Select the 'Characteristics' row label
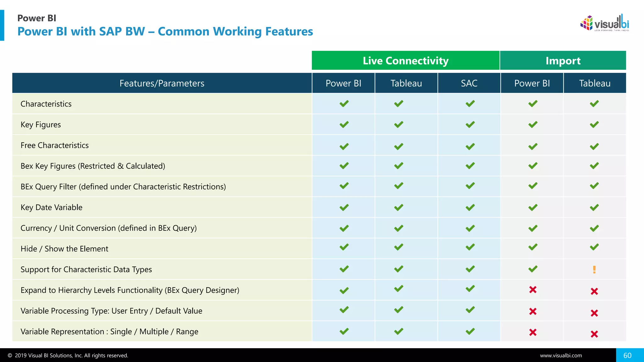Image resolution: width=644 pixels, height=362 pixels. [x=46, y=104]
